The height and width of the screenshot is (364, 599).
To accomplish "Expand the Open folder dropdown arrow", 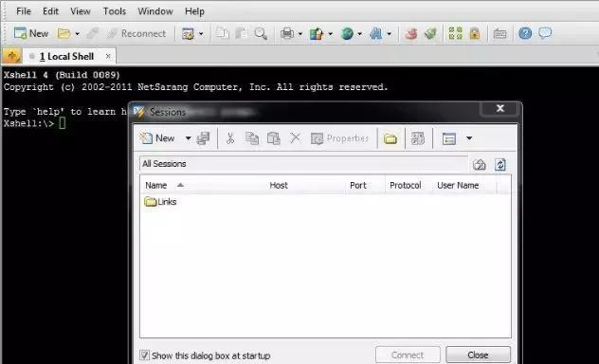I will click(77, 34).
